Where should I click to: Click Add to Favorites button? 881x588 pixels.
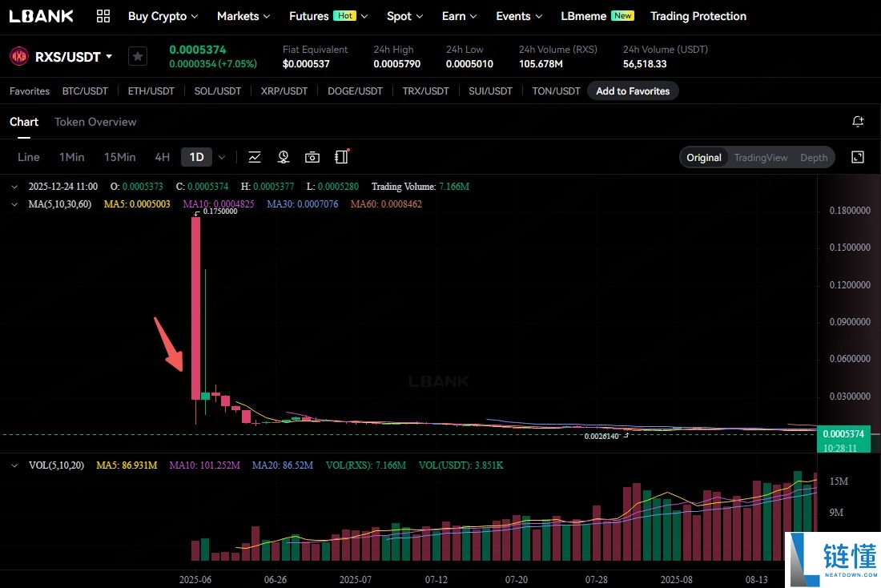[x=633, y=91]
